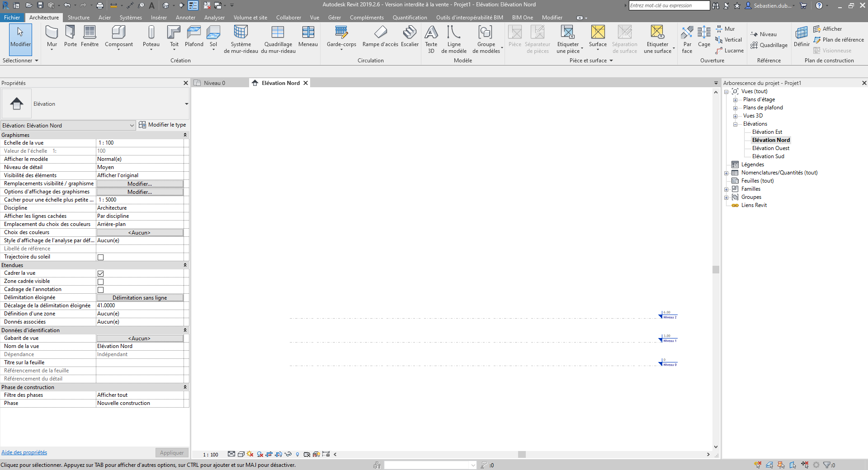Click the keyword search input field
This screenshot has height=470, width=868.
click(669, 5)
